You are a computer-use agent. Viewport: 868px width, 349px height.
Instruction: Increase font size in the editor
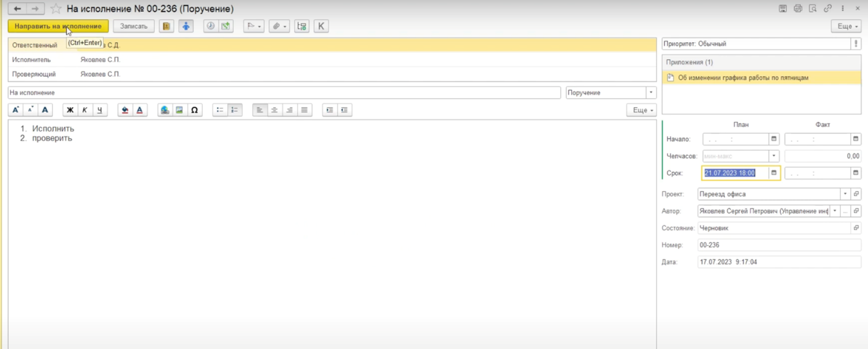point(15,110)
